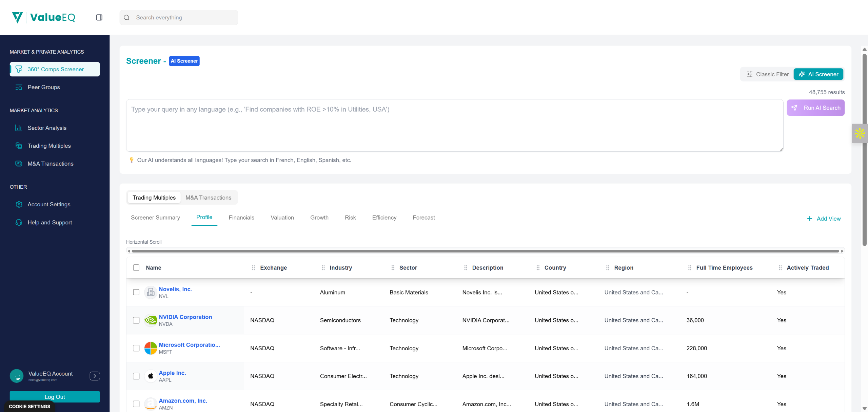
Task: Switch to Classic Filter mode
Action: 768,74
